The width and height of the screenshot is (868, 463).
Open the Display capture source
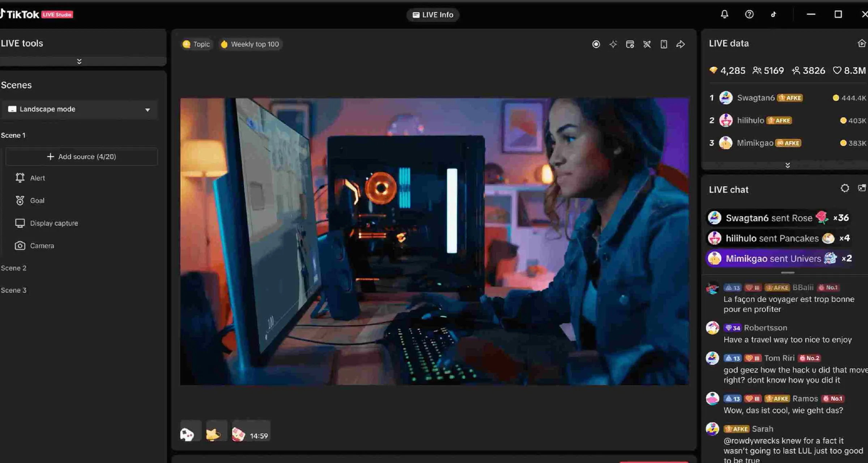[54, 223]
